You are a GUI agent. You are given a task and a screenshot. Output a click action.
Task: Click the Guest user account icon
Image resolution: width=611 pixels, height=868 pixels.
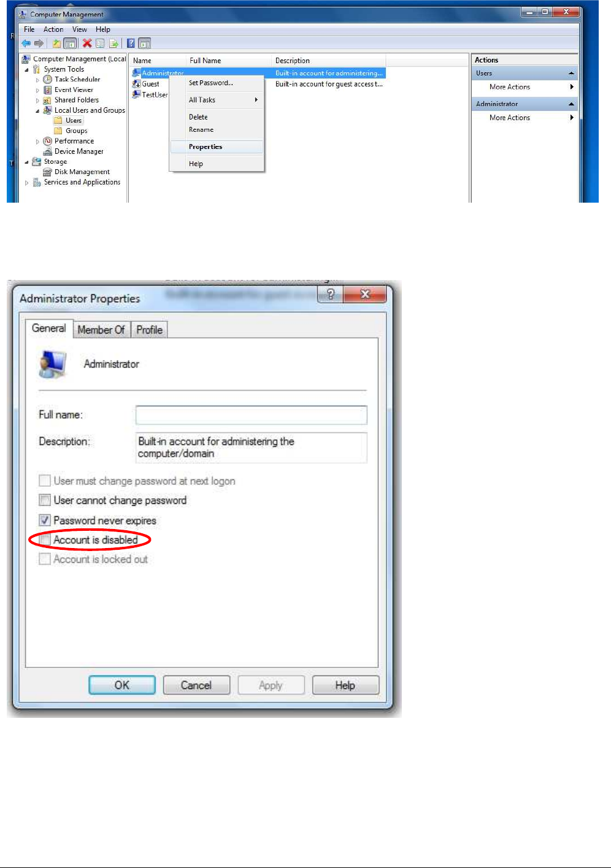pyautogui.click(x=136, y=84)
